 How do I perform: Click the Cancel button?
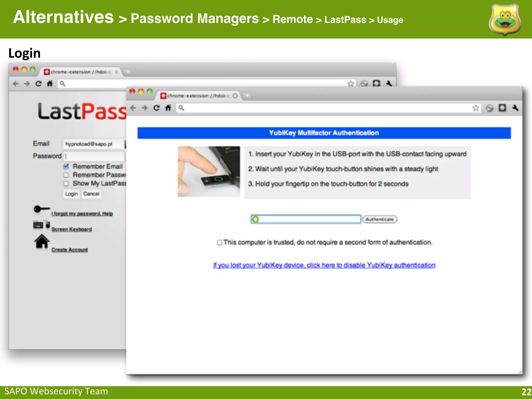[91, 194]
